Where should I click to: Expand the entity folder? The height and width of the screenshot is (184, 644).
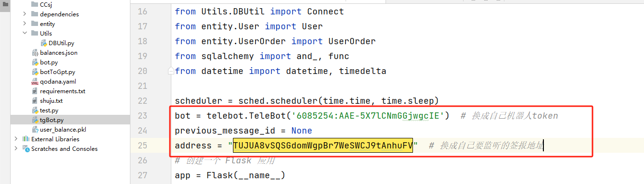(x=25, y=24)
